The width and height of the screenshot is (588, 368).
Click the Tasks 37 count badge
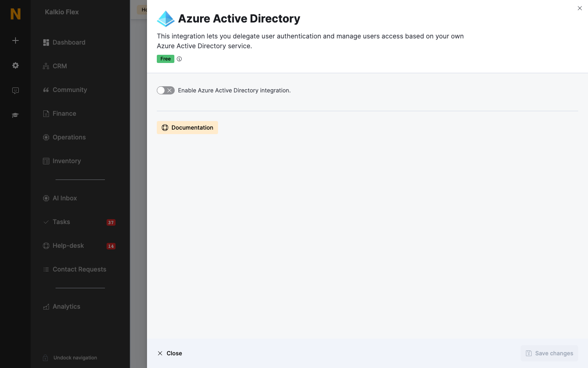point(111,222)
